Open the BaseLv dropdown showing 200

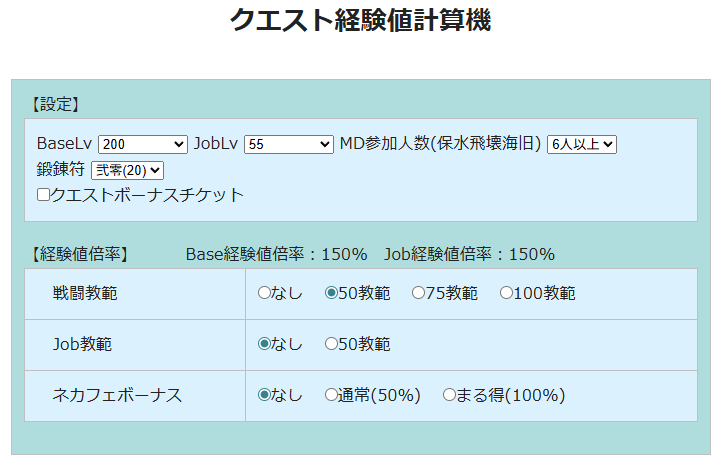coord(143,145)
